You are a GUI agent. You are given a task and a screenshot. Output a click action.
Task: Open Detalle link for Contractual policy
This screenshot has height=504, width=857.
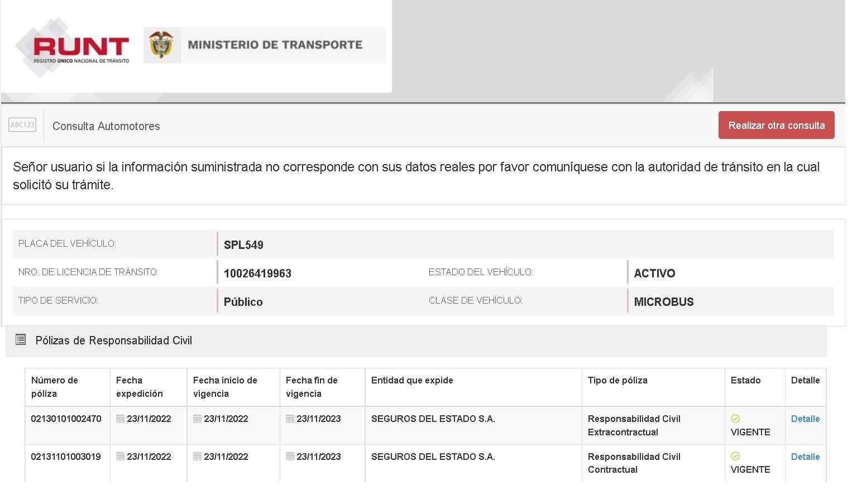tap(805, 457)
